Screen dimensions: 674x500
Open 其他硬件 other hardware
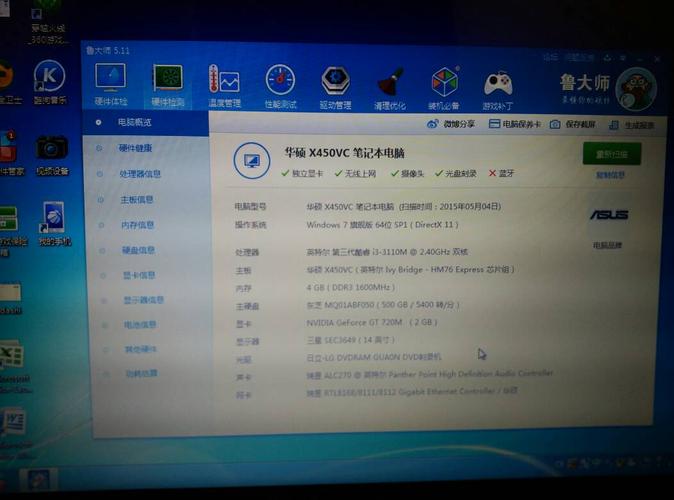pos(141,349)
